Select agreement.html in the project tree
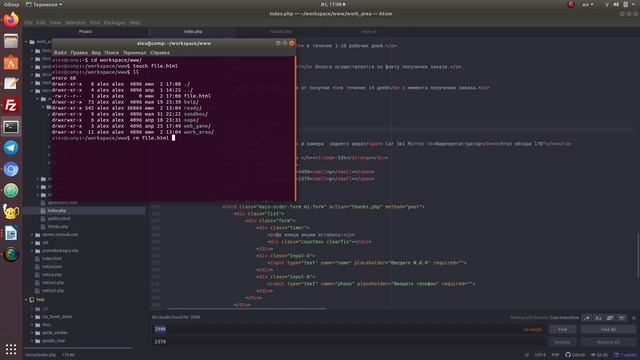Image resolution: width=640 pixels, height=360 pixels. pyautogui.click(x=62, y=202)
